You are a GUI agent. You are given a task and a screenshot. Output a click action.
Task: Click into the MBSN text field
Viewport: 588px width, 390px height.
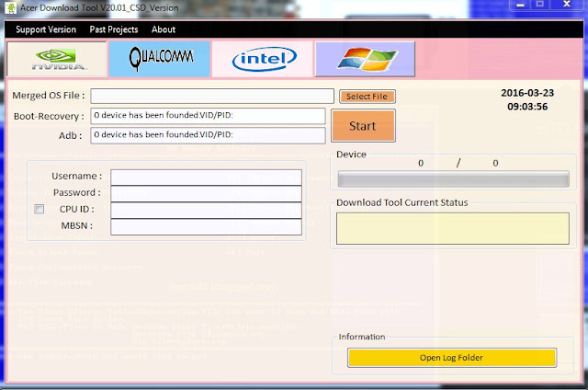[x=206, y=226]
